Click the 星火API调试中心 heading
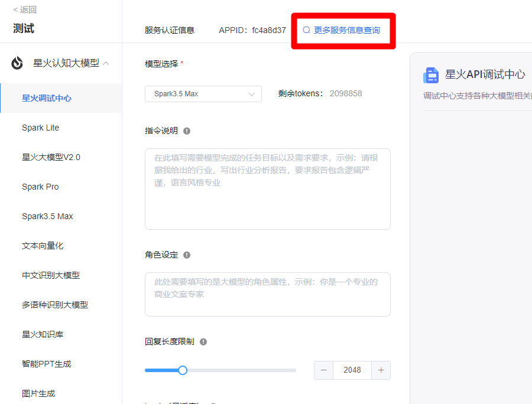The width and height of the screenshot is (532, 404). [485, 74]
